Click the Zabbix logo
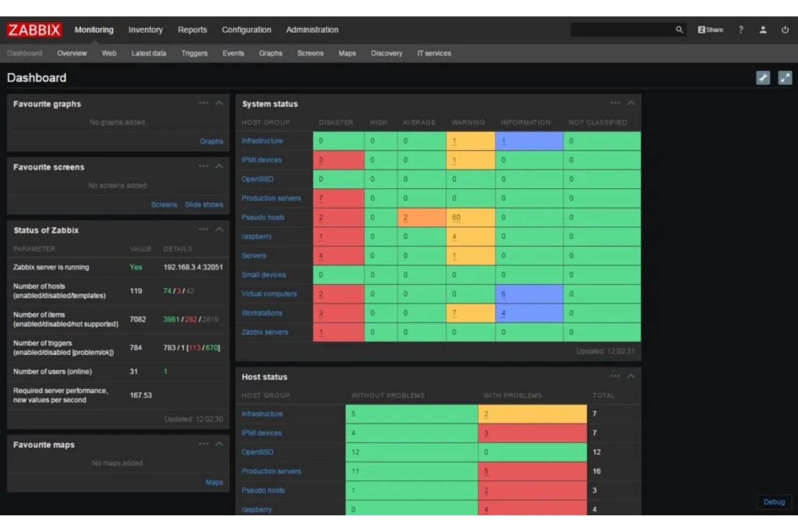 [x=33, y=30]
